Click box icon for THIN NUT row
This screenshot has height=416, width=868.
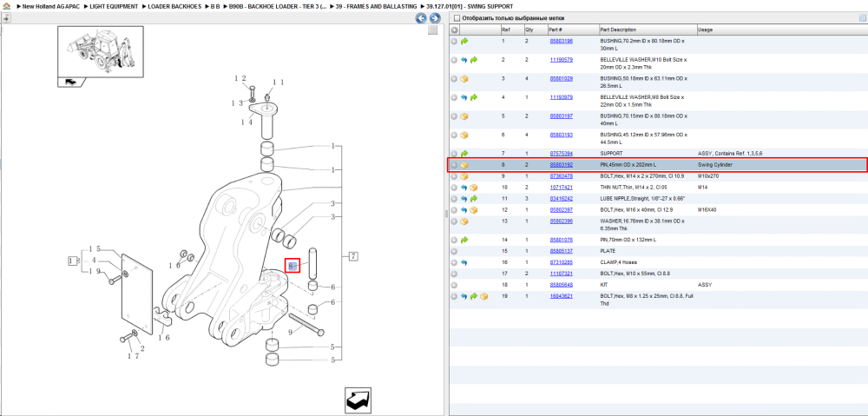[474, 188]
